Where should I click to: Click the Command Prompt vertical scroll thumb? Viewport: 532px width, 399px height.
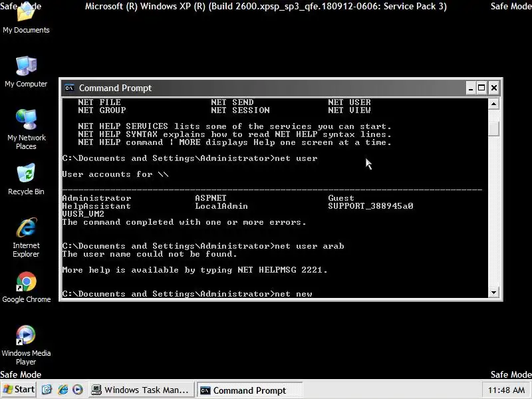pos(493,128)
